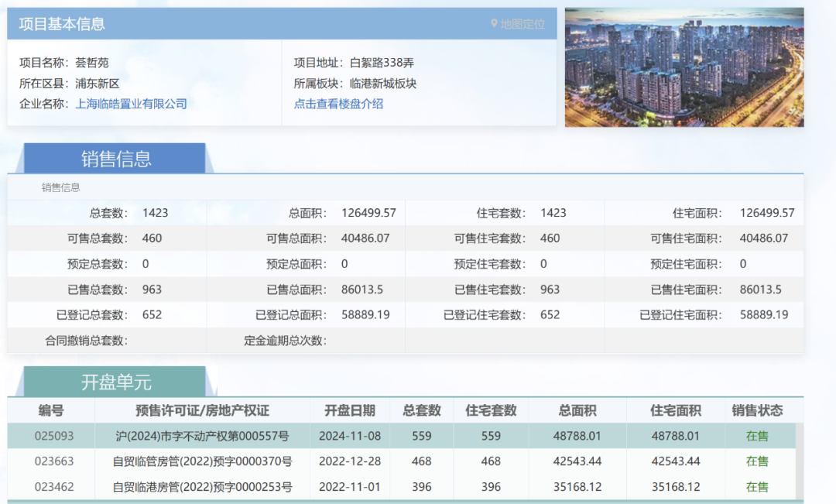Click the 开盘单元 table vertical scrollbar

pyautogui.click(x=799, y=461)
